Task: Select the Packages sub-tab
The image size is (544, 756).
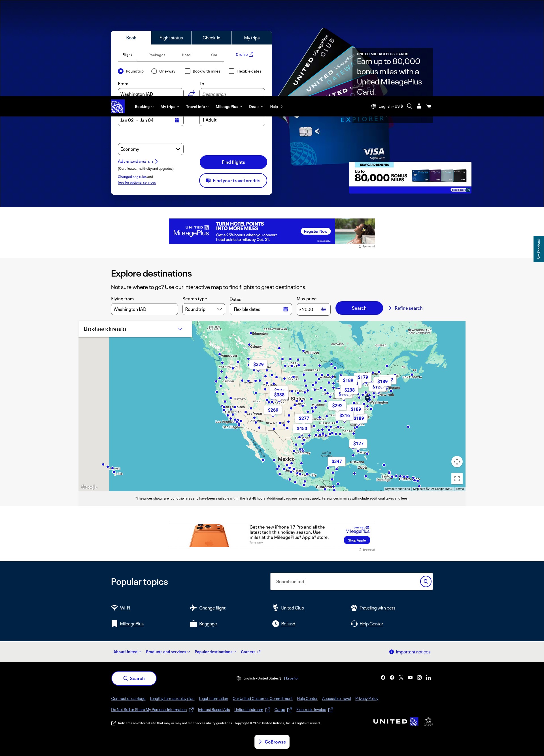Action: (x=157, y=55)
